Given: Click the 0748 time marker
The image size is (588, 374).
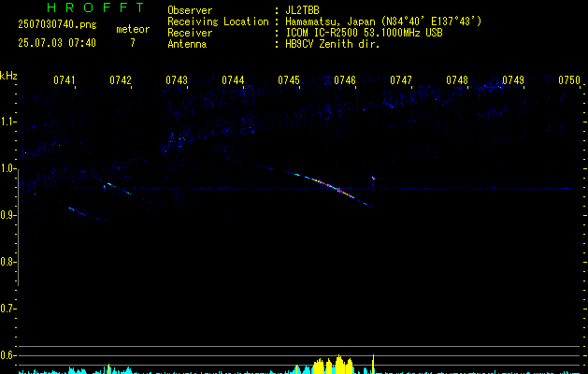Looking at the screenshot, I should [x=457, y=80].
